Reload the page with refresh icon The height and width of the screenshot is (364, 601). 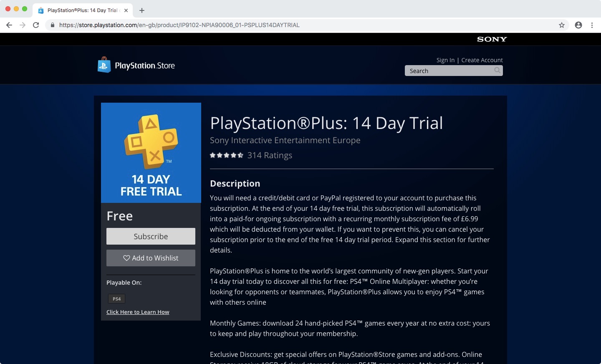pyautogui.click(x=36, y=25)
